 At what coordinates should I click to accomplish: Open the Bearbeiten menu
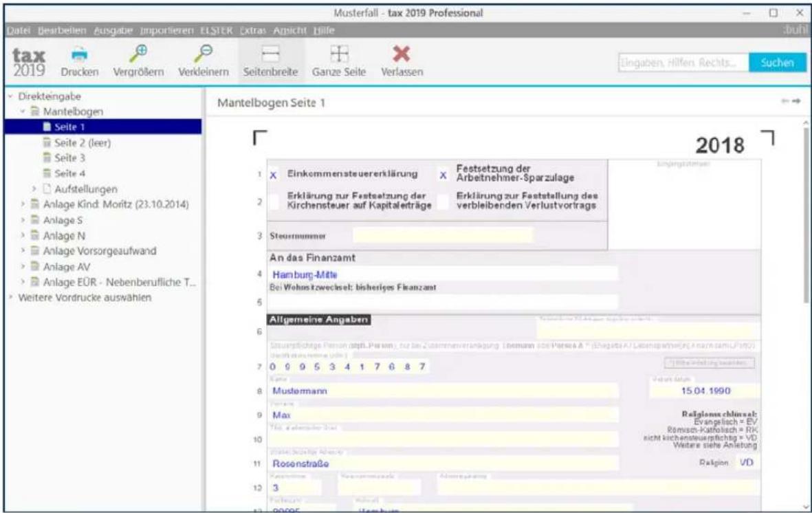pyautogui.click(x=62, y=30)
